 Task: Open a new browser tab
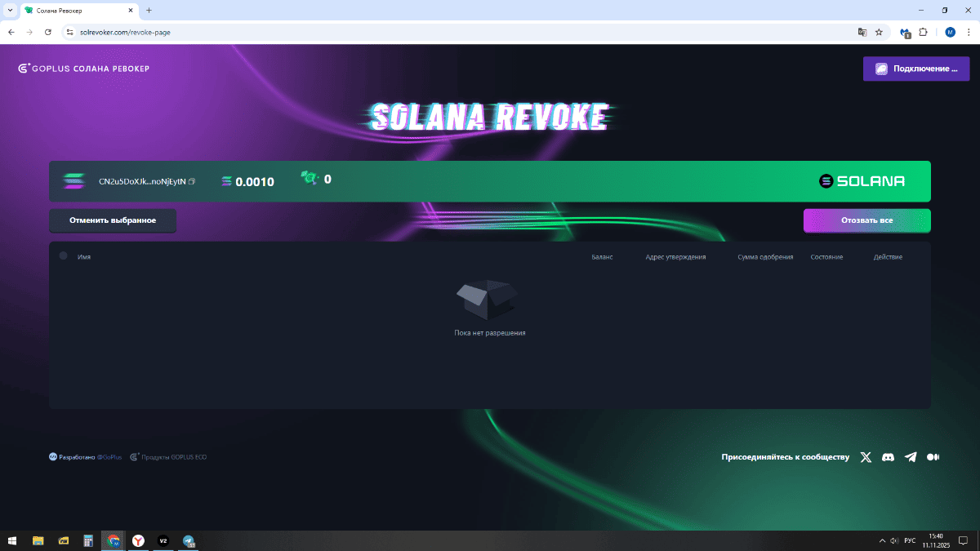(149, 10)
